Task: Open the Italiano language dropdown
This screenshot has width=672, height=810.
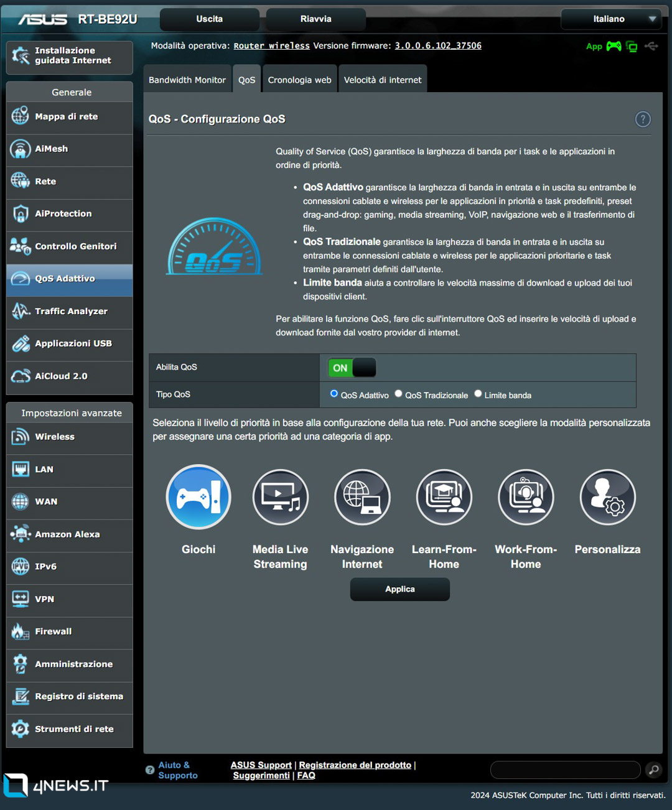Action: [x=610, y=19]
